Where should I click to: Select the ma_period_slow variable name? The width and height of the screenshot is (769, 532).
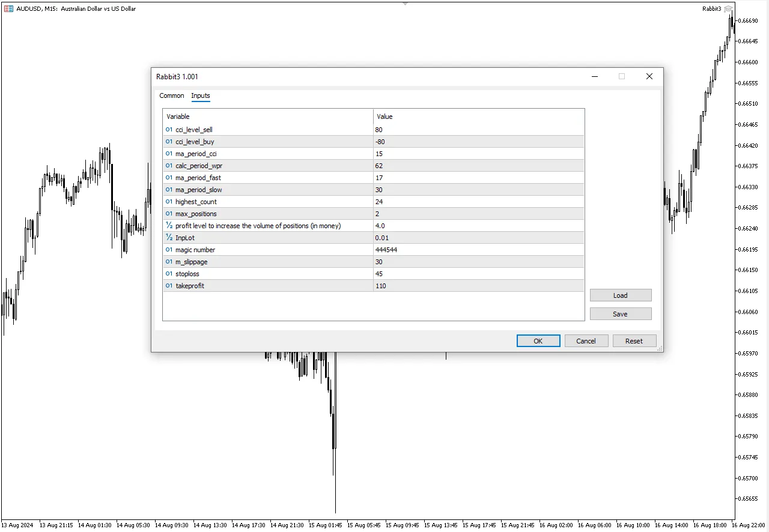pos(199,190)
